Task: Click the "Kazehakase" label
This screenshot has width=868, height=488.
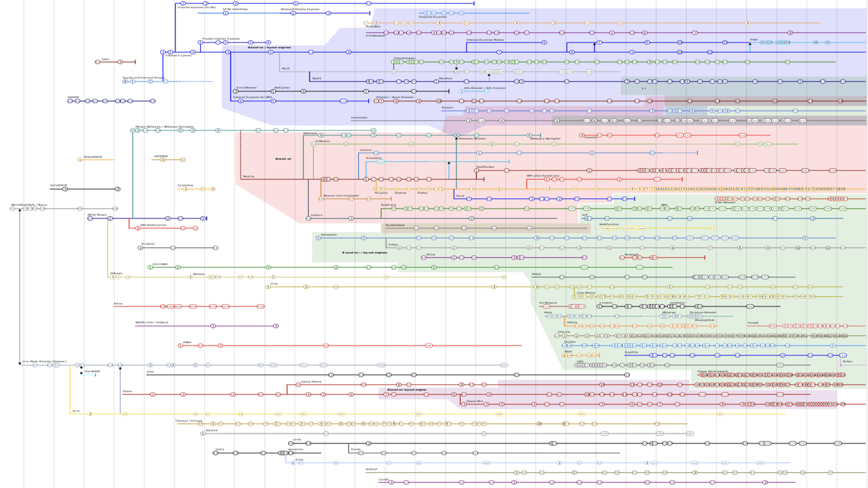Action: pos(395,225)
